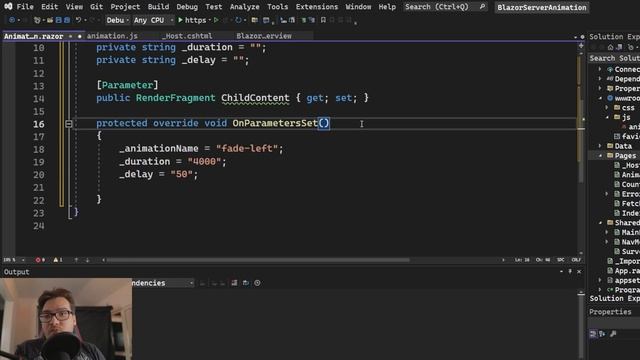
Task: Click the errors count indicator in editor footer
Action: [40, 260]
